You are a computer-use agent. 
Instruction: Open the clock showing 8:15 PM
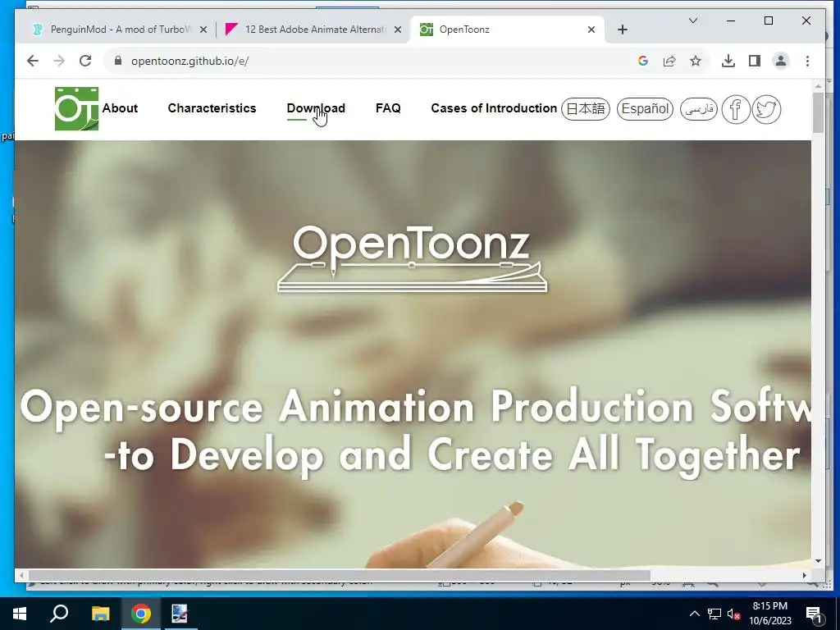pyautogui.click(x=769, y=614)
